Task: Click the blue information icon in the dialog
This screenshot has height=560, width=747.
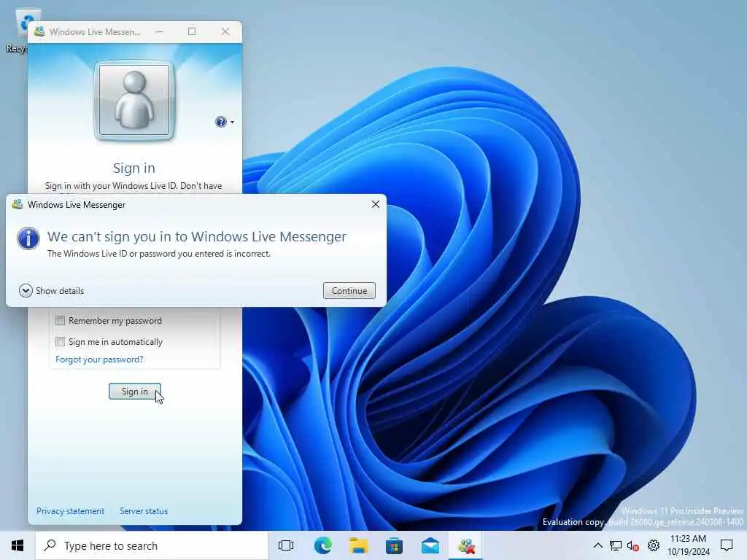Action: click(x=28, y=238)
